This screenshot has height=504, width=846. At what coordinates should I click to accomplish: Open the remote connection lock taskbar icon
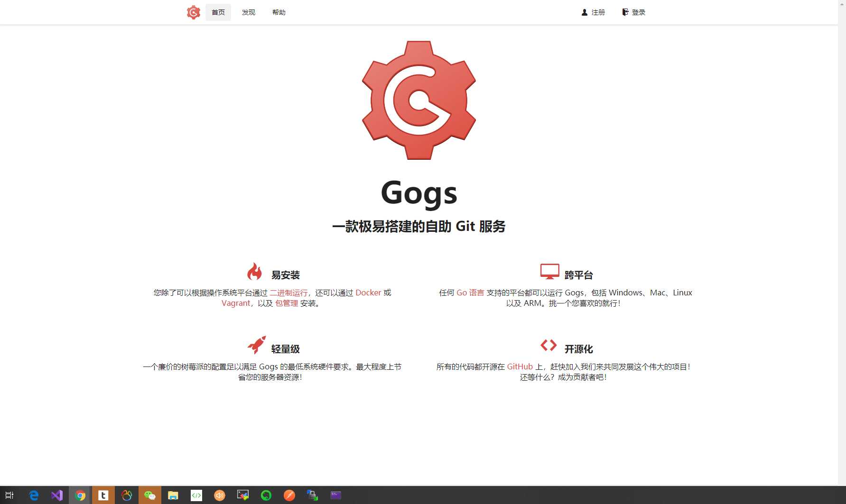[312, 495]
